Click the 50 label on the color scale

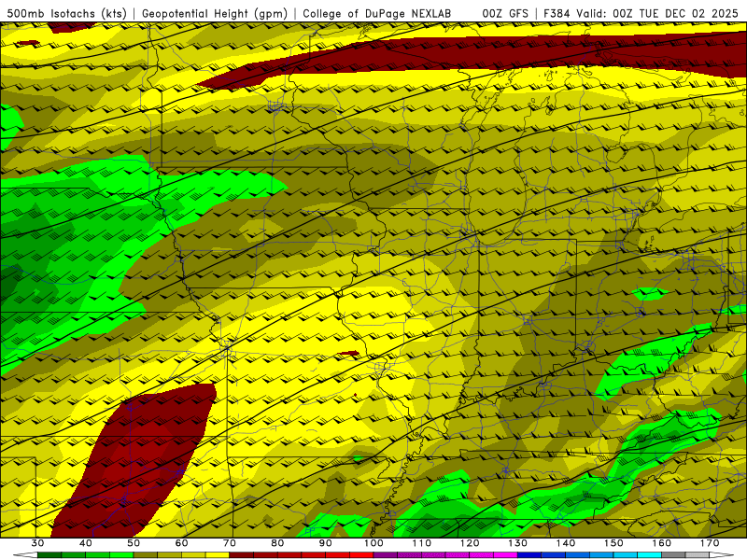[x=134, y=543]
